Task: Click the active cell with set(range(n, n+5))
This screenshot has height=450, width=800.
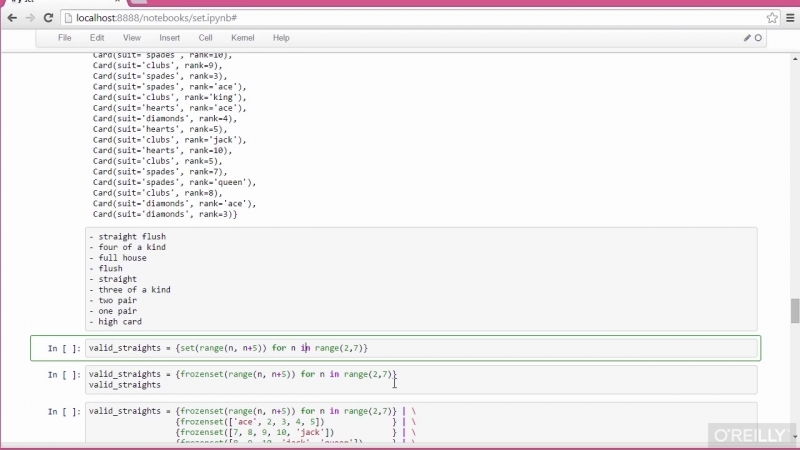Action: (x=421, y=348)
